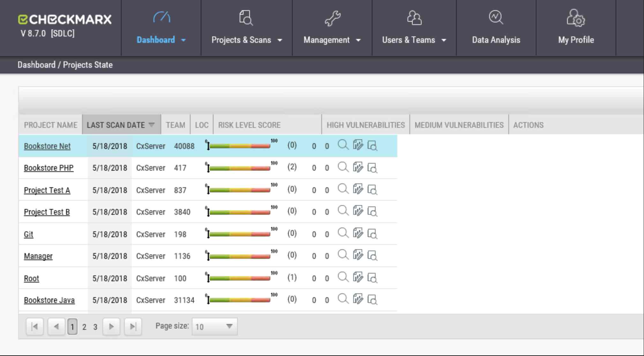Go to last page of projects
This screenshot has height=356, width=644.
coord(133,327)
